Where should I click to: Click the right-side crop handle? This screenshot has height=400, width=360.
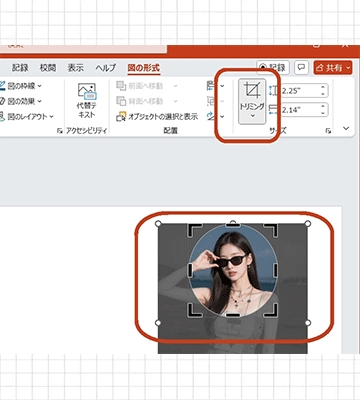[276, 270]
